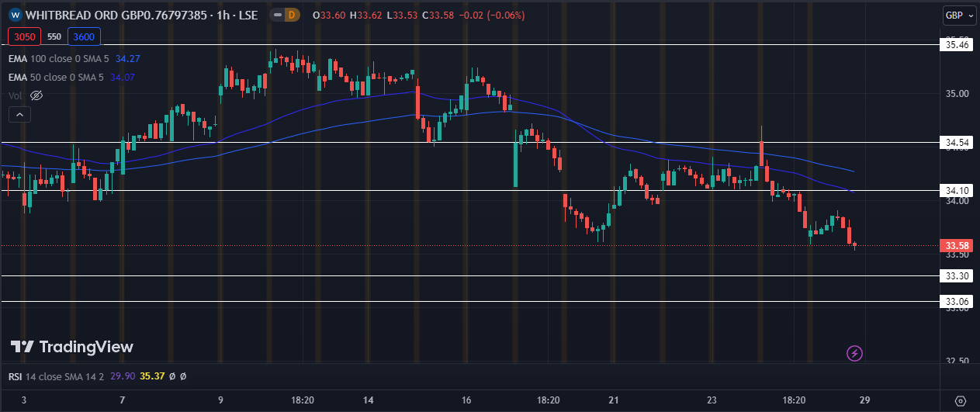
Task: Click date label 14 on time axis
Action: (x=368, y=400)
